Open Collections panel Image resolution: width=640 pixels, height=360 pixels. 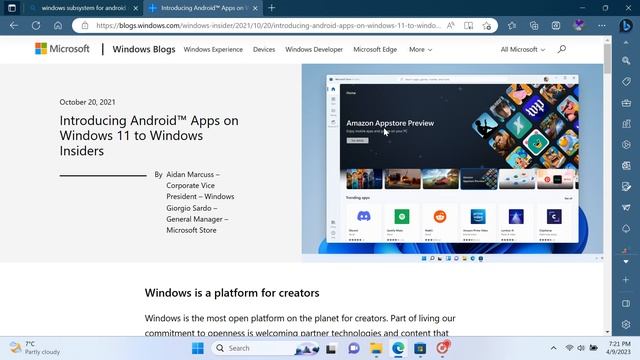[x=534, y=25]
